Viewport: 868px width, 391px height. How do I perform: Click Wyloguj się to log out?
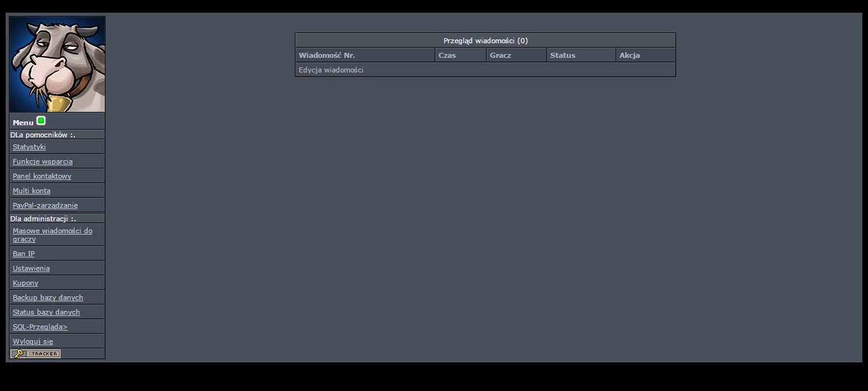tap(32, 341)
